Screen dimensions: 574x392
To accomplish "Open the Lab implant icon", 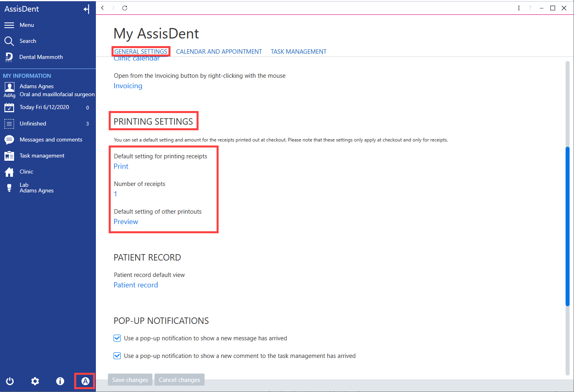I will pyautogui.click(x=9, y=188).
